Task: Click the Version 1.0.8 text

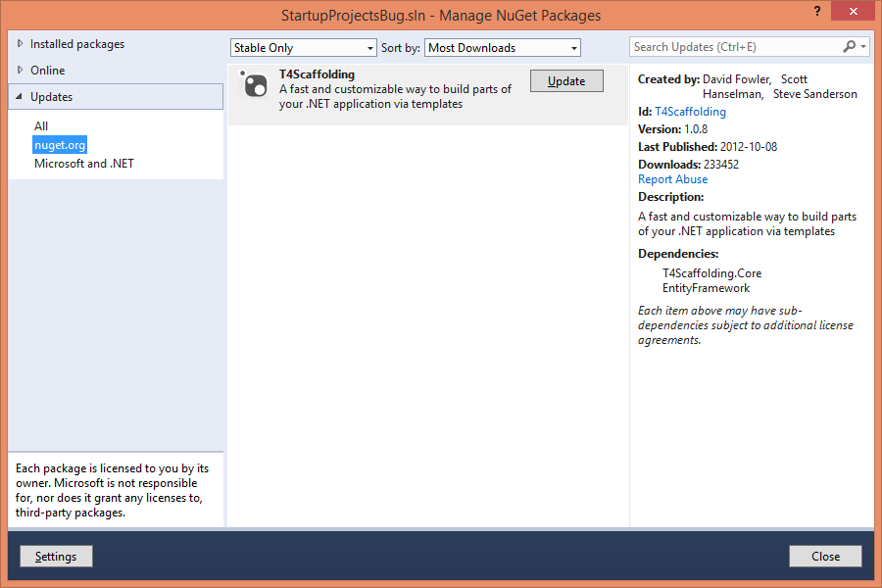Action: [x=672, y=128]
